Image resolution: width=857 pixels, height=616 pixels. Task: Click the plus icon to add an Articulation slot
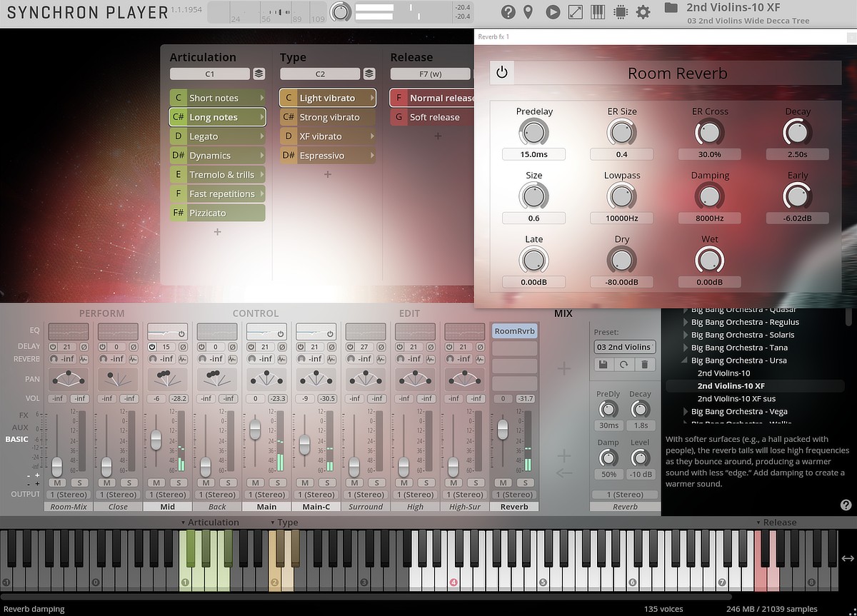218,232
